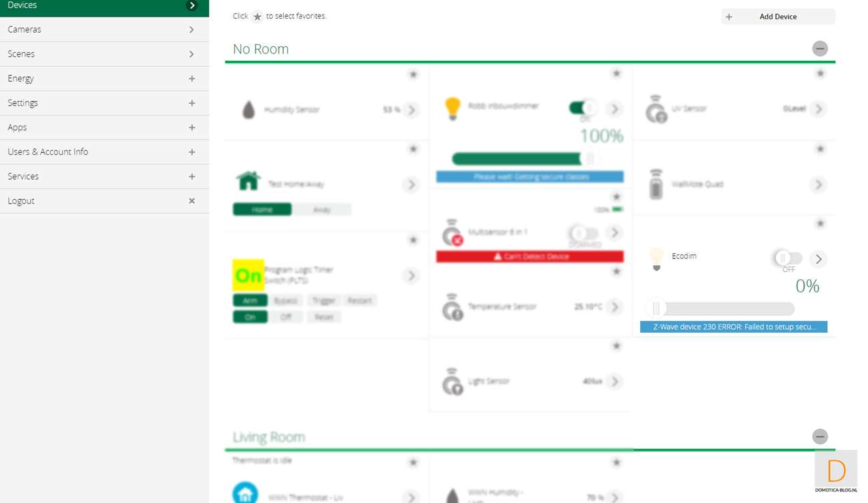The height and width of the screenshot is (503, 868).
Task: Click the Humidity Sensor droplet icon
Action: click(248, 110)
